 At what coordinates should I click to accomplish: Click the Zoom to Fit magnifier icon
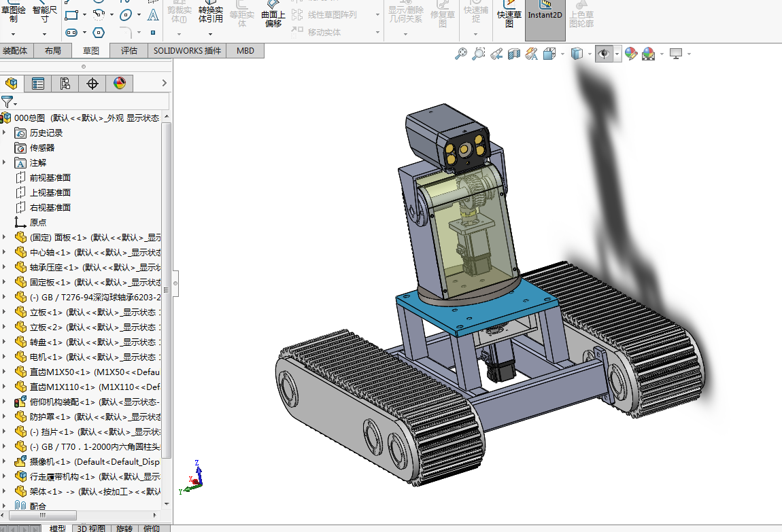point(461,54)
